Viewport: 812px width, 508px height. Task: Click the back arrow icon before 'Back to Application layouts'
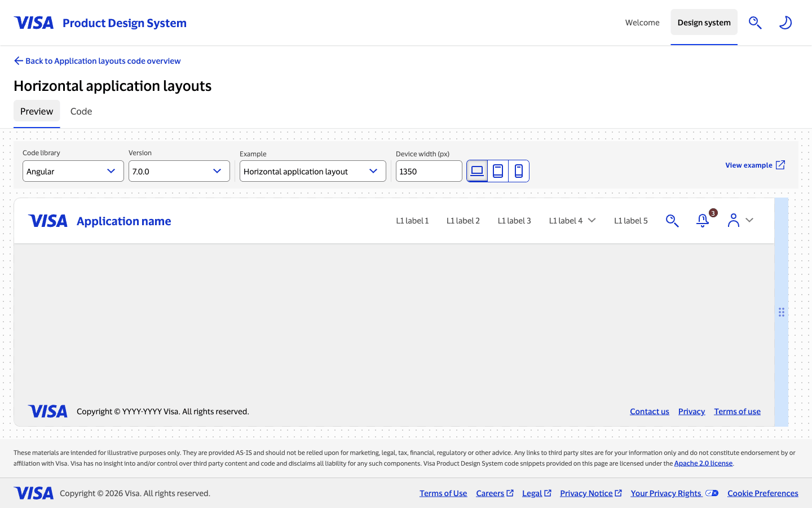19,61
